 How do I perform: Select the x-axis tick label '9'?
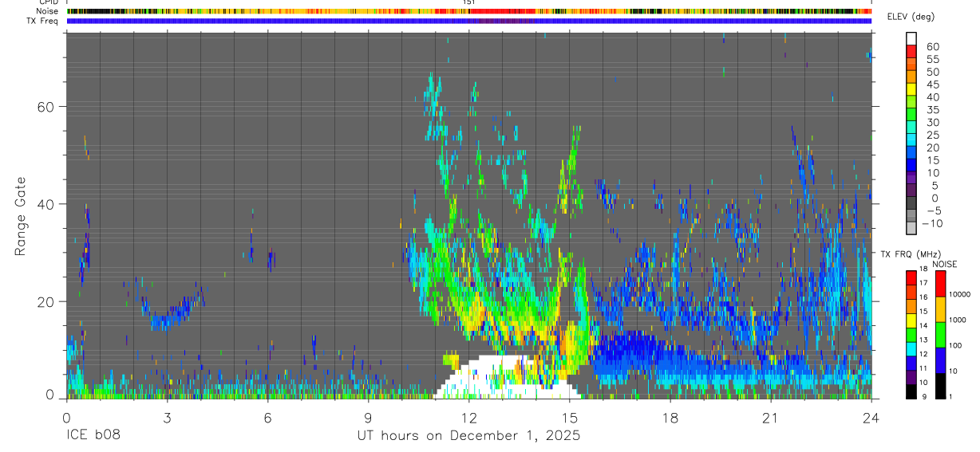tap(368, 418)
